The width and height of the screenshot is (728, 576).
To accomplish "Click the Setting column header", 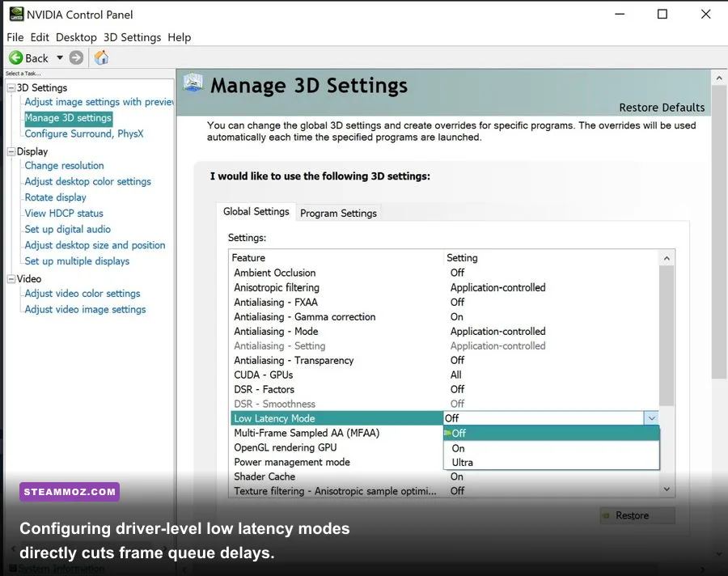I will [x=551, y=258].
